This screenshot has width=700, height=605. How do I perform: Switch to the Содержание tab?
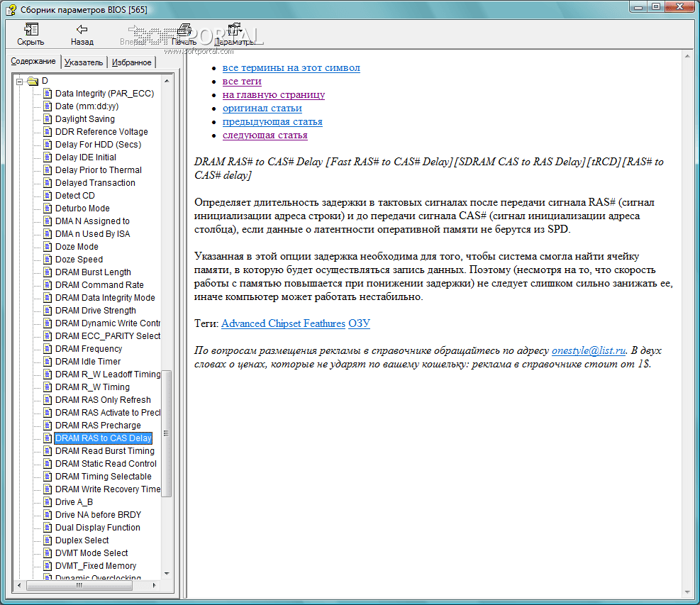click(x=33, y=61)
